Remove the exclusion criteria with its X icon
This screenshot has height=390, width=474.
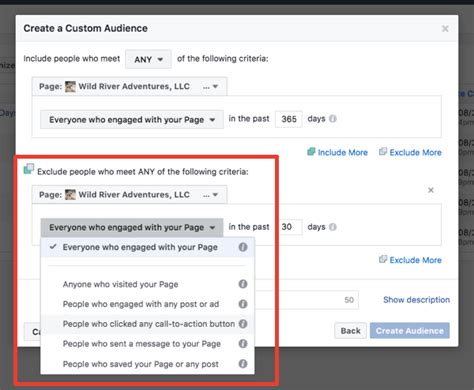click(431, 190)
